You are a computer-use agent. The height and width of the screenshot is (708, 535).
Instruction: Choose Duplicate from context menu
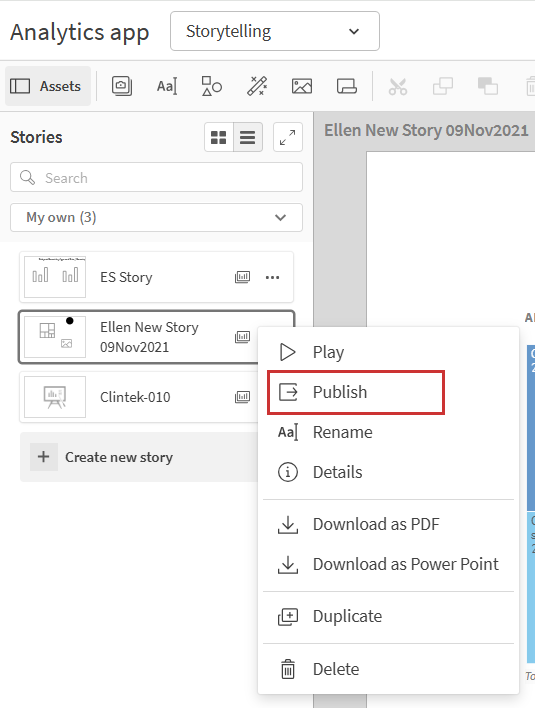[388, 616]
